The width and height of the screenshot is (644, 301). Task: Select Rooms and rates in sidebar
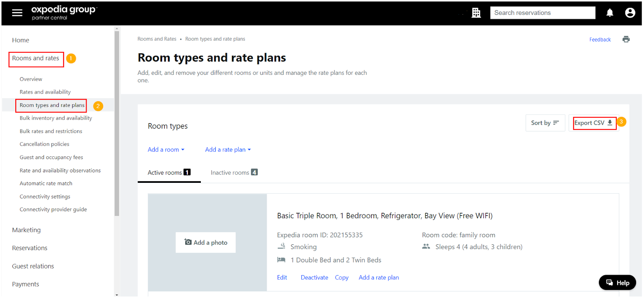36,59
